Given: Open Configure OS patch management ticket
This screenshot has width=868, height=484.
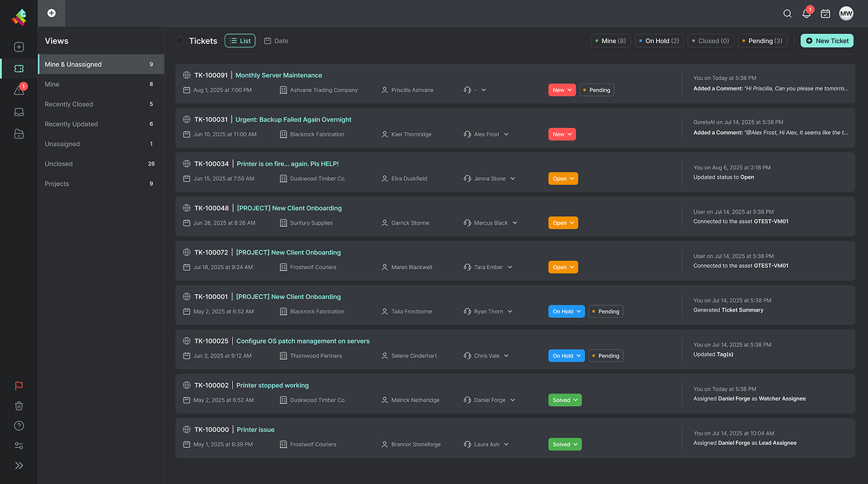Looking at the screenshot, I should (303, 341).
